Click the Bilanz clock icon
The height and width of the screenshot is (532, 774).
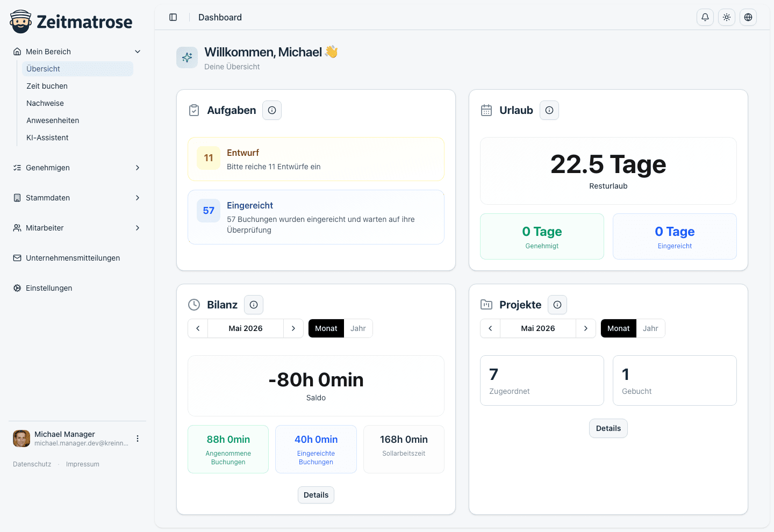(x=194, y=305)
